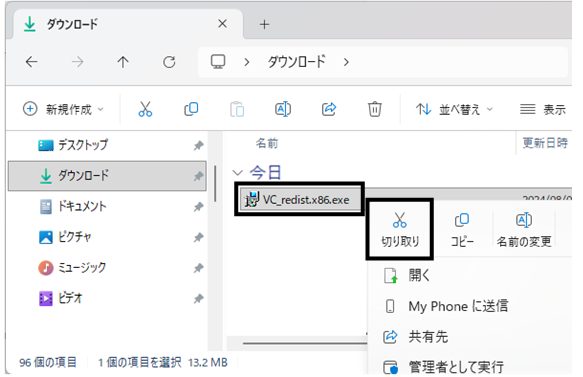Expand chevron after the PC monitor icon
Viewport: 583px width, 377px height.
tap(247, 62)
